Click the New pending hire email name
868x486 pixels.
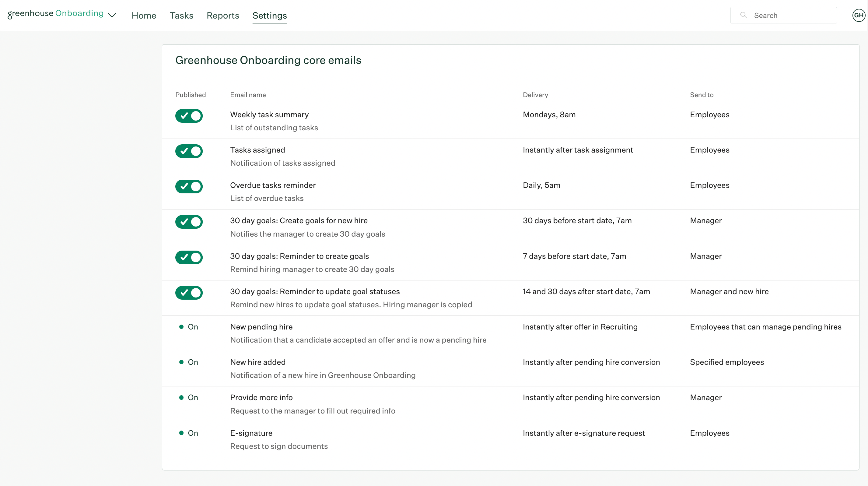tap(261, 327)
